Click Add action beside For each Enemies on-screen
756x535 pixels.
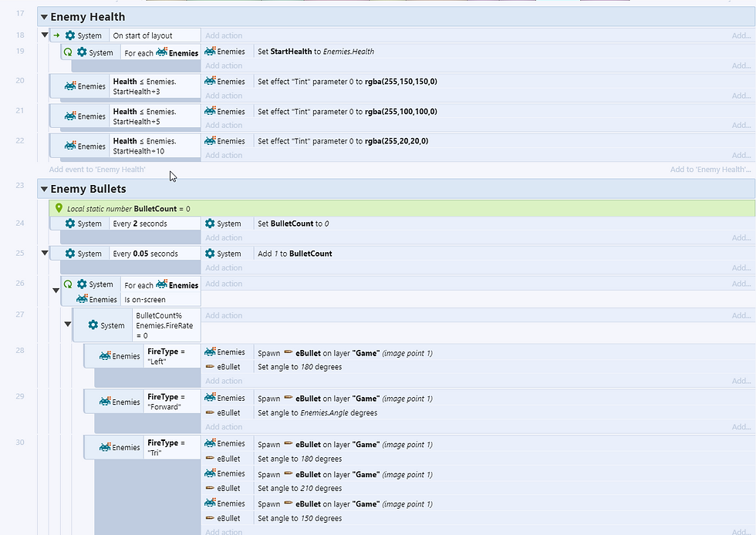point(224,284)
